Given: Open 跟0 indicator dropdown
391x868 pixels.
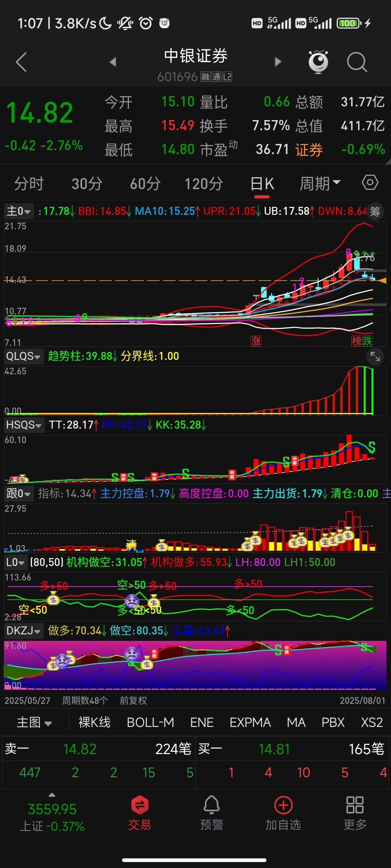Looking at the screenshot, I should [x=18, y=494].
